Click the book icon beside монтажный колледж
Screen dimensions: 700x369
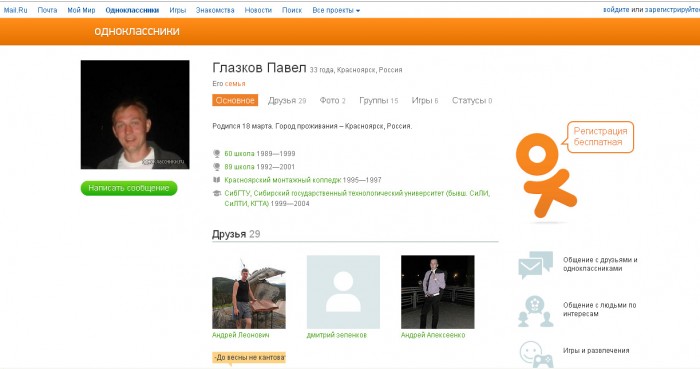tap(217, 180)
